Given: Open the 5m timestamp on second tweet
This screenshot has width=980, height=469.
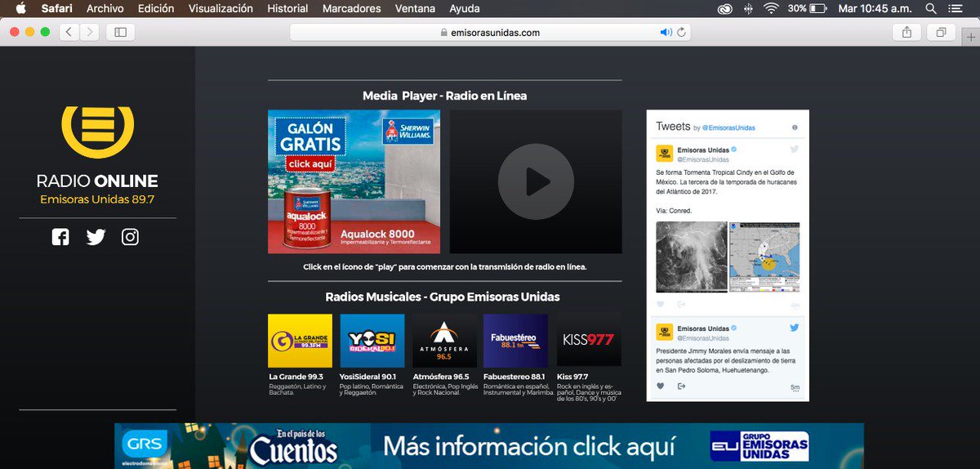Looking at the screenshot, I should (795, 387).
